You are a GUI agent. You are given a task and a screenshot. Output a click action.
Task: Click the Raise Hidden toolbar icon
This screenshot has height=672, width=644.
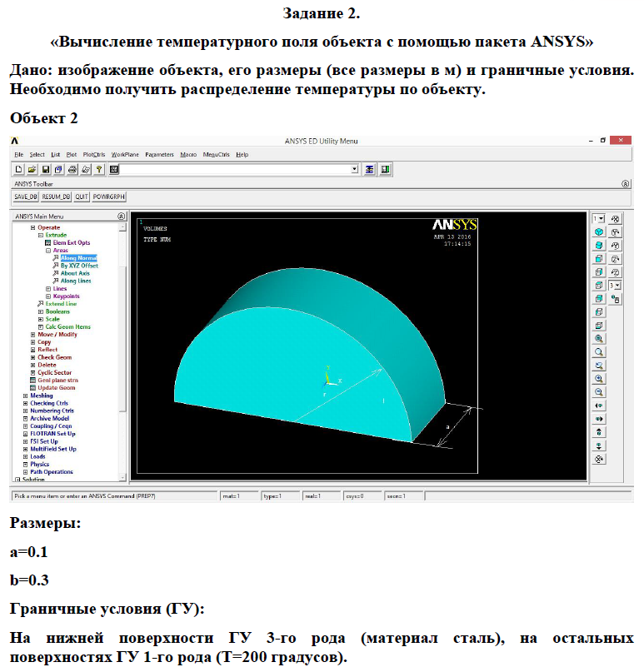pos(370,169)
